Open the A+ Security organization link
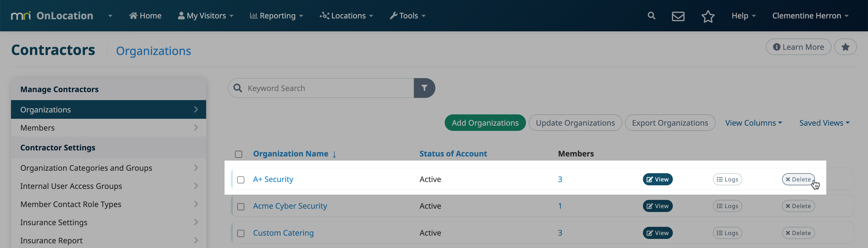 coord(273,179)
